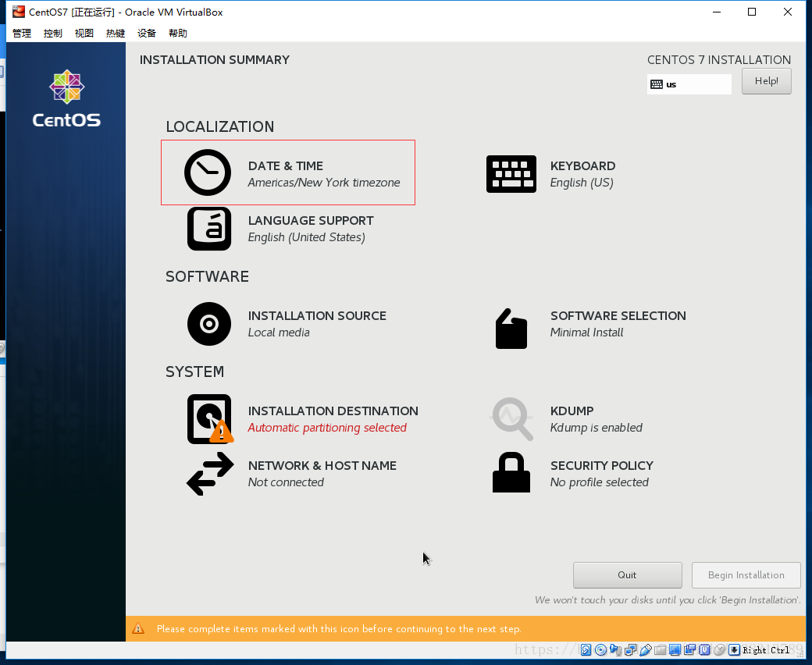Viewport: 812px width, 665px height.
Task: Click VirtualBox CPU virtualization status icon
Action: tap(705, 650)
